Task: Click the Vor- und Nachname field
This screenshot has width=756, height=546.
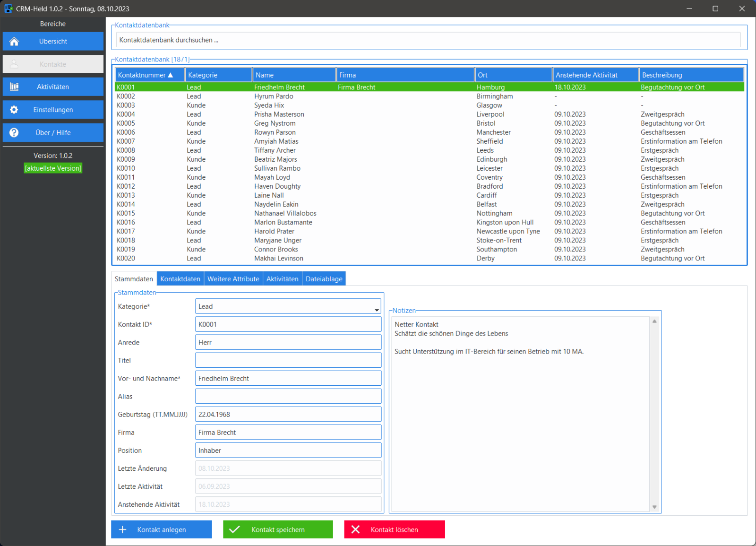Action: 288,378
